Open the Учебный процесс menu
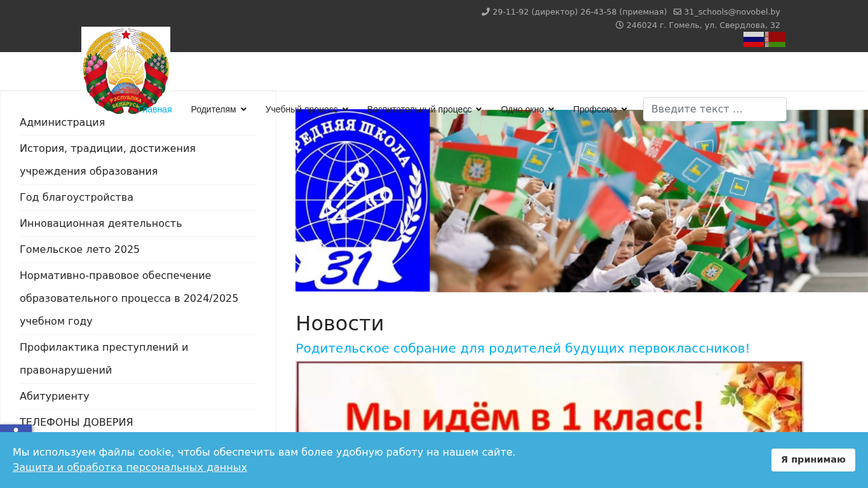Viewport: 868px width, 488px height. coord(307,109)
